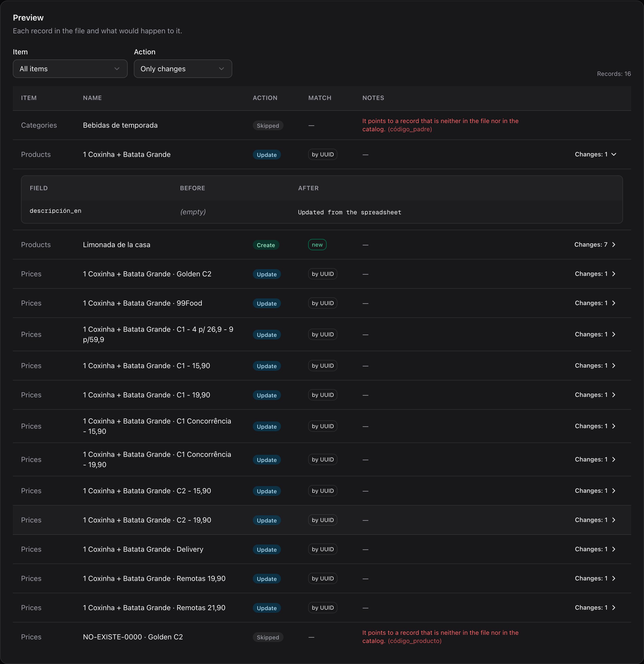Viewport: 644px width, 664px height.
Task: Click the 'Records: 16' counter
Action: click(x=614, y=74)
